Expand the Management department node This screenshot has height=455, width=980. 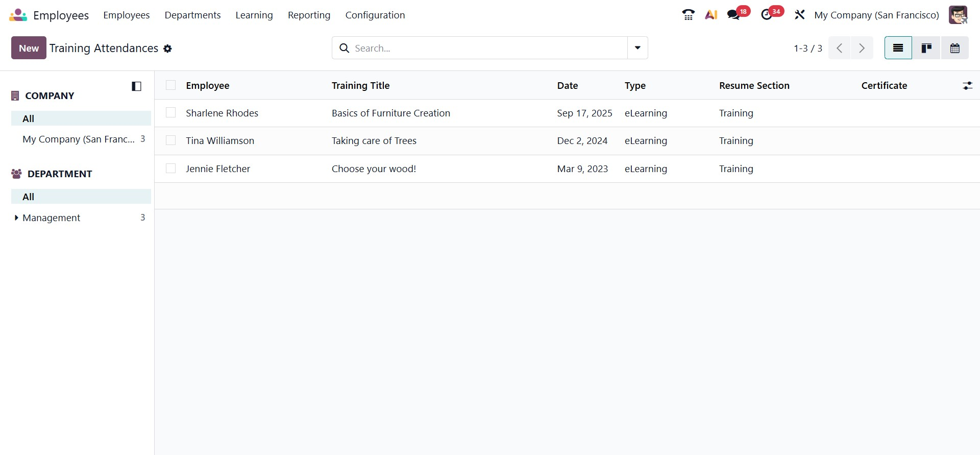click(x=16, y=218)
